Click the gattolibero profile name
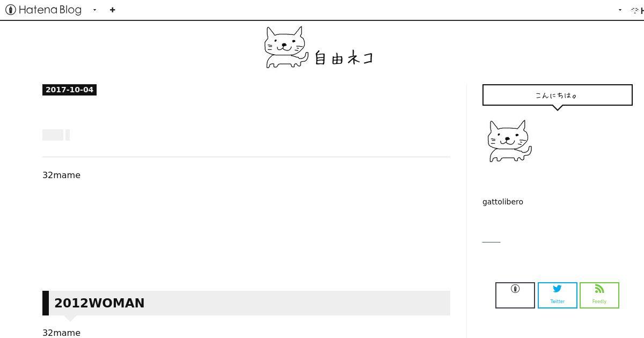 coord(503,202)
